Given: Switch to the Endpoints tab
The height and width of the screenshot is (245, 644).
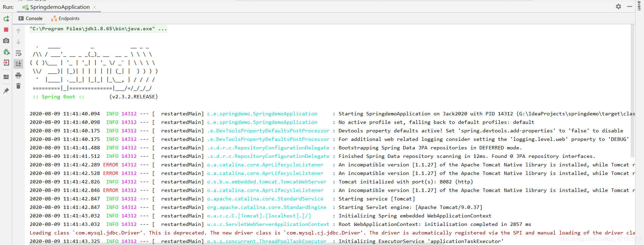Looking at the screenshot, I should (x=65, y=18).
